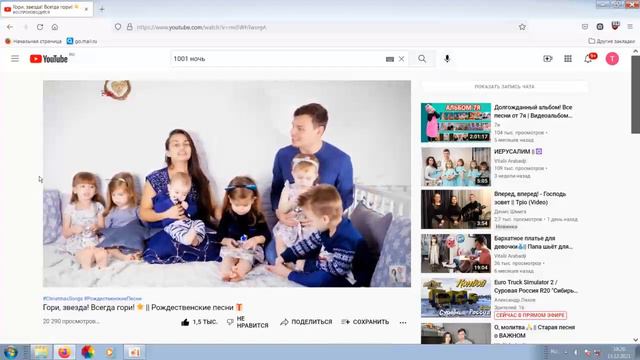Dislike the video with НЕ НРАВИТСЯ
The width and height of the screenshot is (640, 360).
coord(248,322)
